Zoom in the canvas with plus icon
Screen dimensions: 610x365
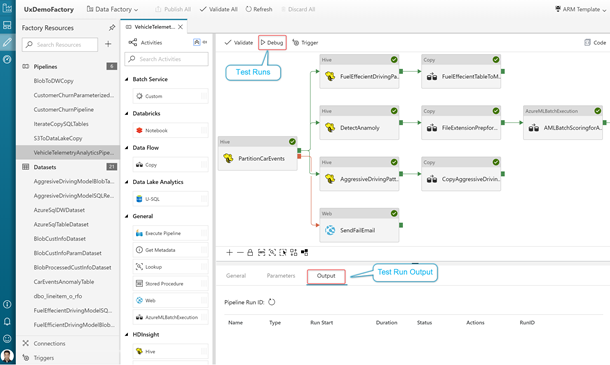(x=230, y=253)
